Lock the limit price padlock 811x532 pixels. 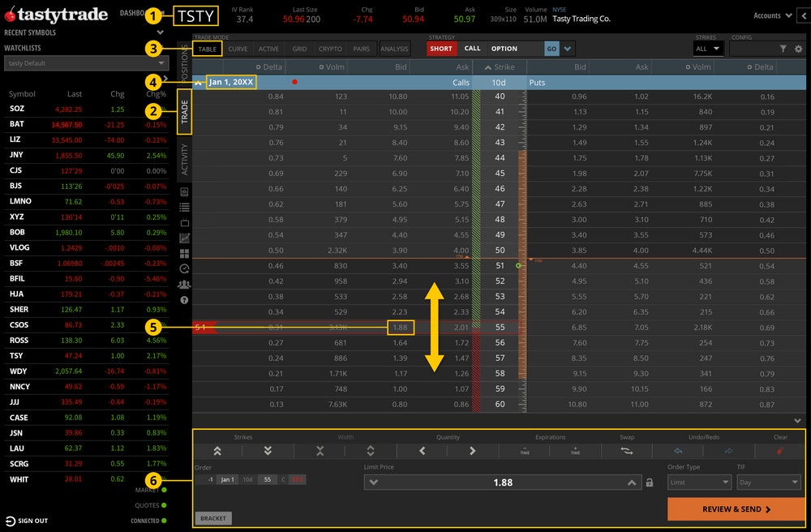(x=649, y=483)
